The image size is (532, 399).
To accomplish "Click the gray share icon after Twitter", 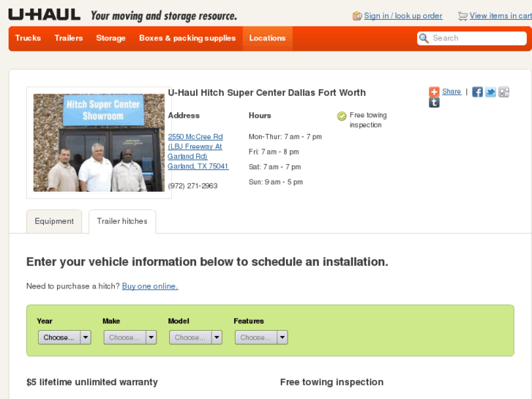I will tap(504, 92).
